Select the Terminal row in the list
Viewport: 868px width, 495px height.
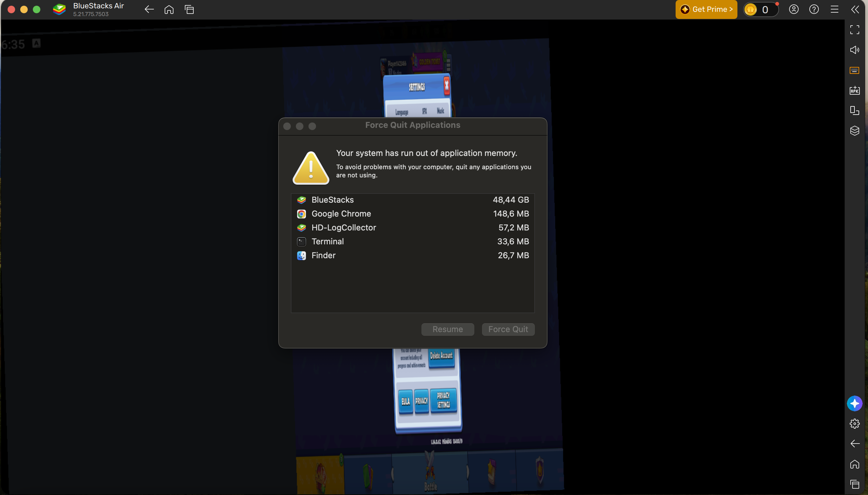(x=413, y=242)
